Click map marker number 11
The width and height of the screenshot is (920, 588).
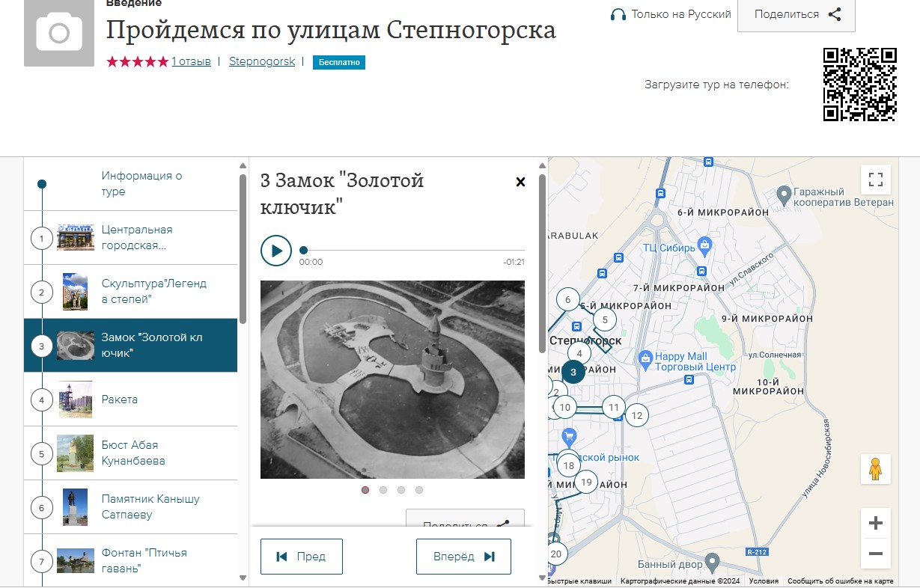click(x=614, y=407)
